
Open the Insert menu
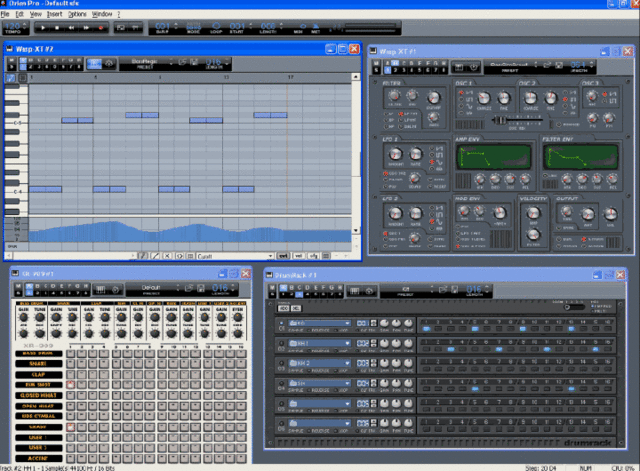point(54,14)
